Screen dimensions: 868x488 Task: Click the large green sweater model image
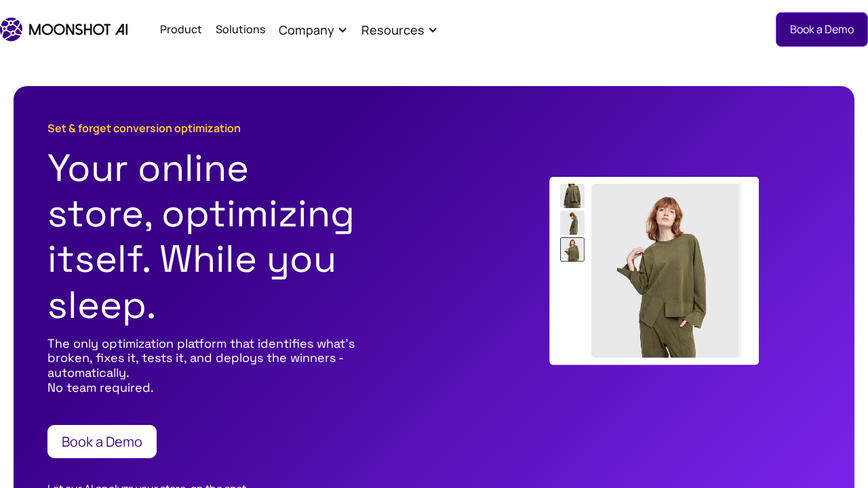pyautogui.click(x=665, y=270)
